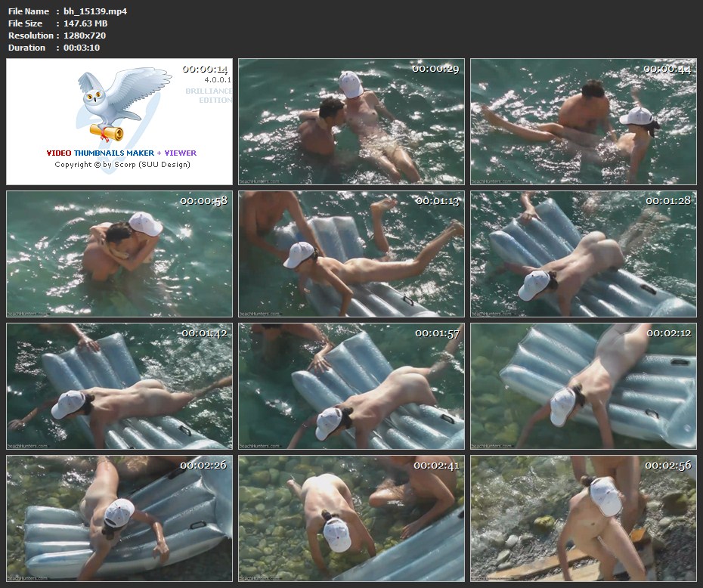Click the VIDEO THUMBNAILS MAKER + VIEWER title
This screenshot has height=588, width=703.
121,153
